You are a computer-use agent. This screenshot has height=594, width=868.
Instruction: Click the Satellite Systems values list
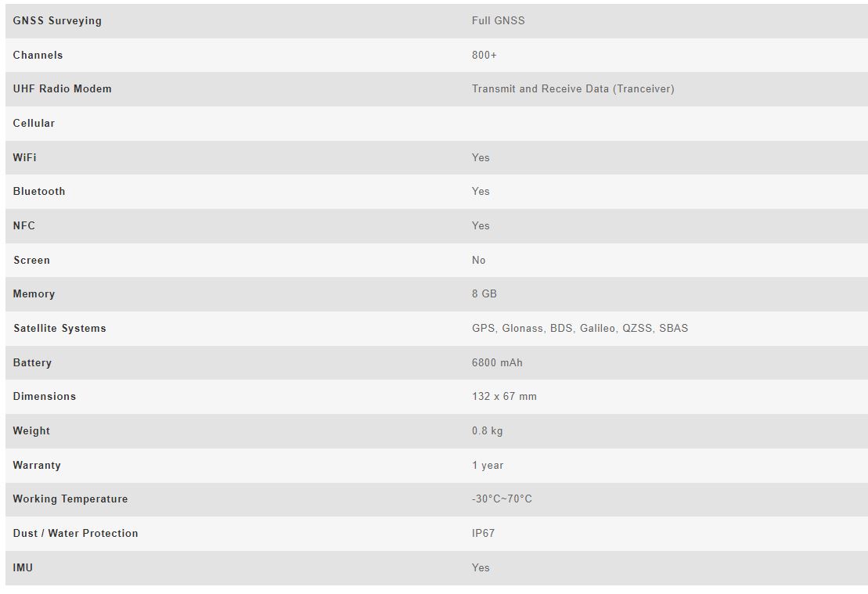pos(579,329)
